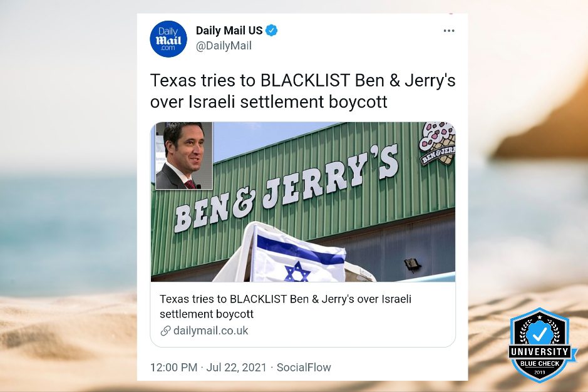Open the SocialFlow source label
Screen dimensions: 588x392
[304, 367]
